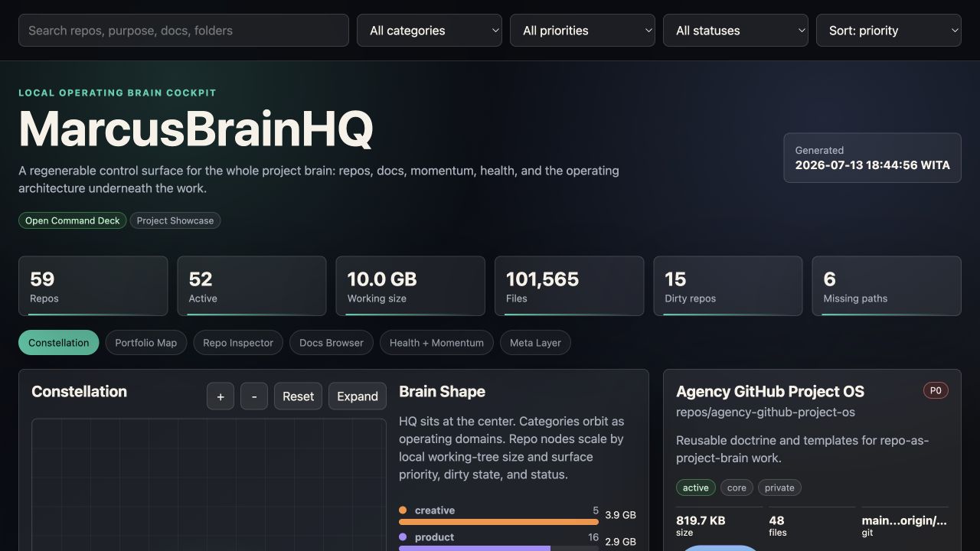Click the 52 Active stat card
Image resolution: width=980 pixels, height=551 pixels.
tap(252, 286)
